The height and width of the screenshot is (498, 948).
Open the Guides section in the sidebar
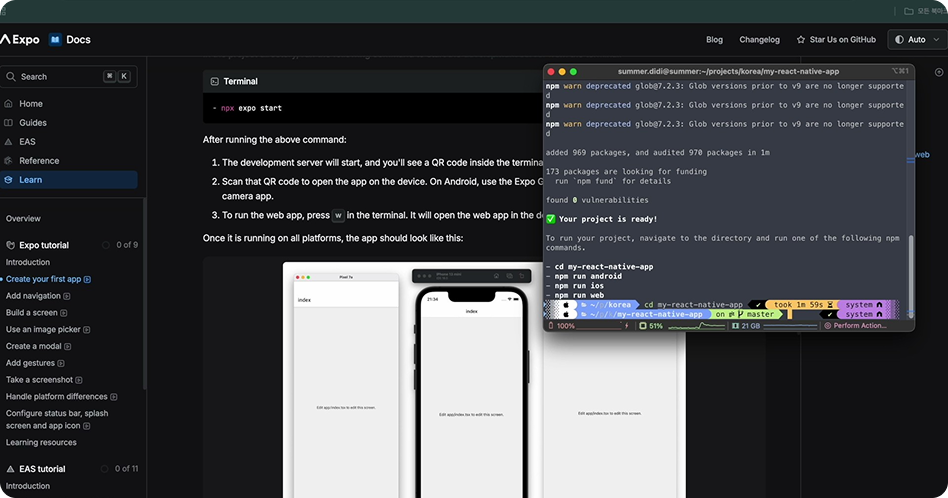click(x=32, y=123)
